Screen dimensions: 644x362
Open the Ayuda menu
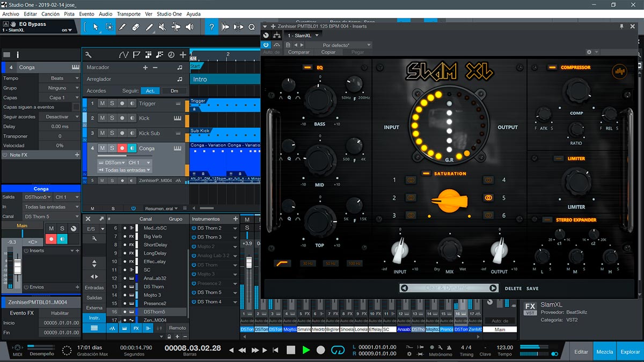click(193, 13)
